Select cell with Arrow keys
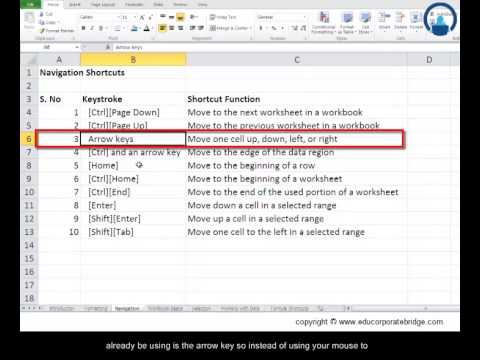 (x=133, y=139)
